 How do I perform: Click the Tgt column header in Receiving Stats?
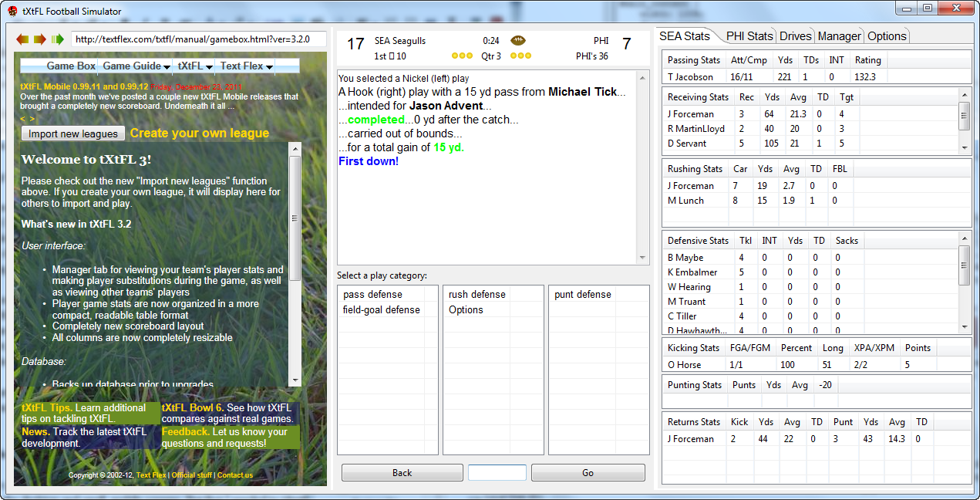pyautogui.click(x=846, y=96)
